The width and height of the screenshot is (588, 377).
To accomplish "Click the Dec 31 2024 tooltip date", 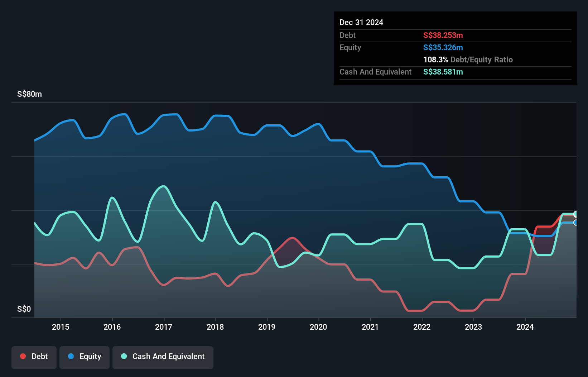I will (x=361, y=23).
